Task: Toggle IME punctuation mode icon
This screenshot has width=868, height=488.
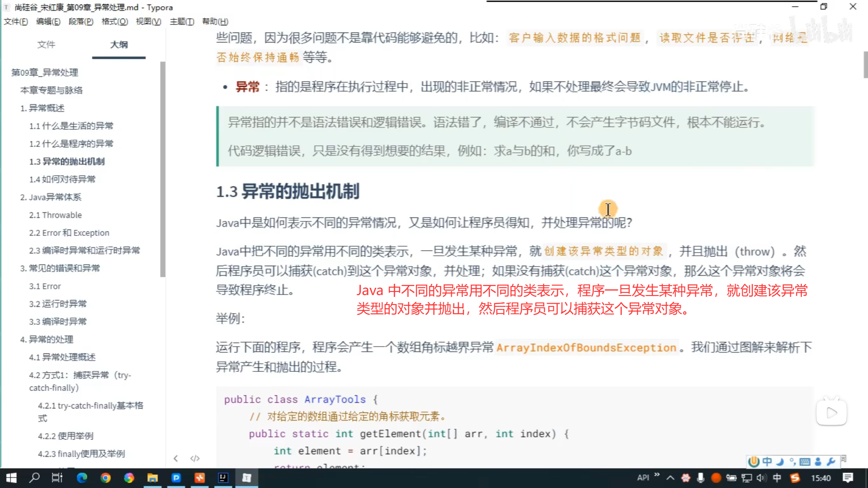Action: [x=792, y=461]
